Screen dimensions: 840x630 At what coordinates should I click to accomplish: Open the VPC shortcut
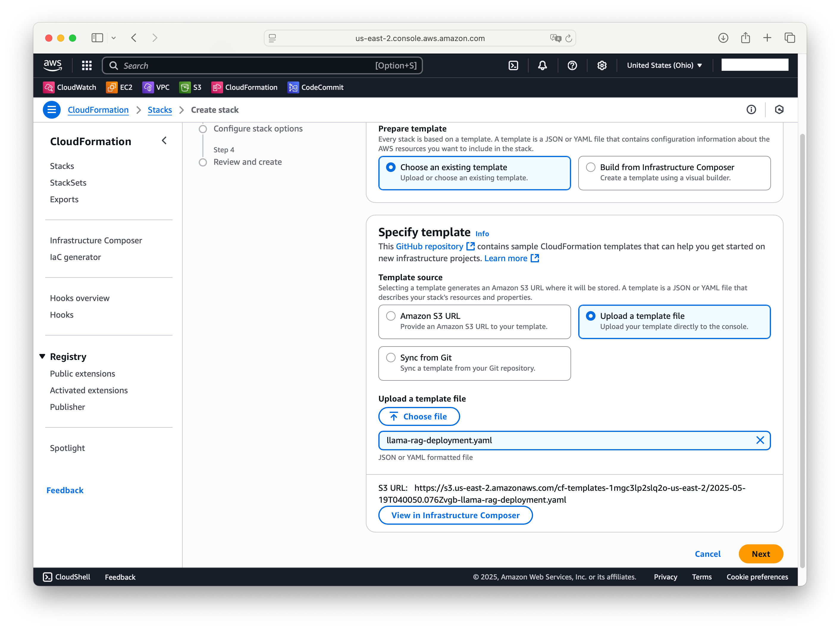tap(156, 87)
